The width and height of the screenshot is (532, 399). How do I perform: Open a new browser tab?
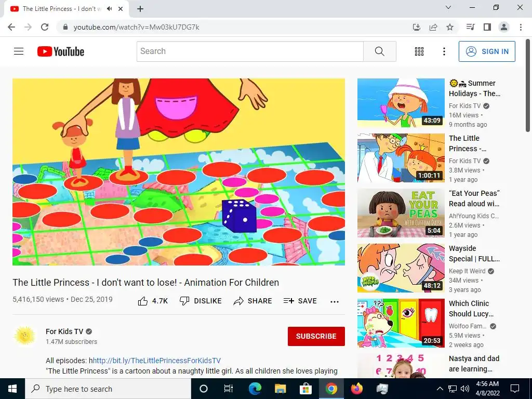140,9
